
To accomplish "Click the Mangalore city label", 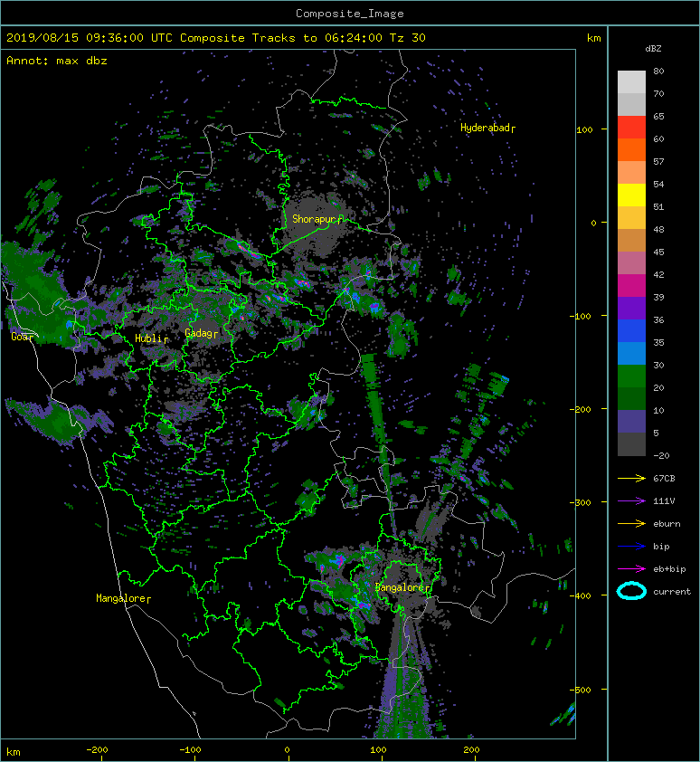I will [123, 598].
